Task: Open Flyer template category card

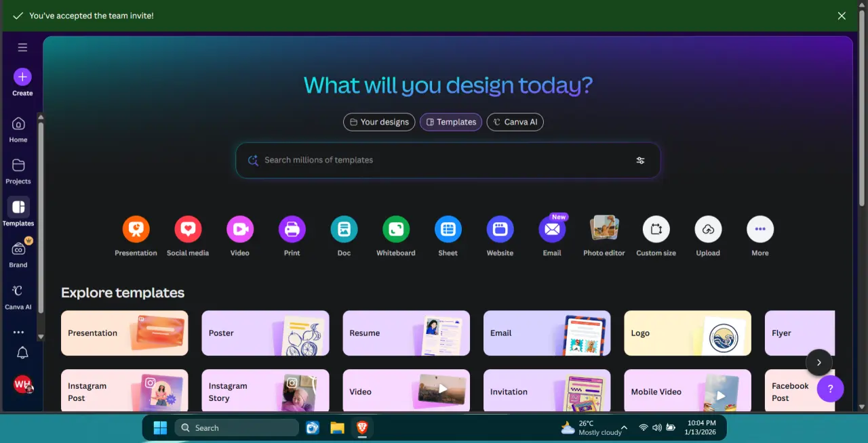Action: (800, 333)
